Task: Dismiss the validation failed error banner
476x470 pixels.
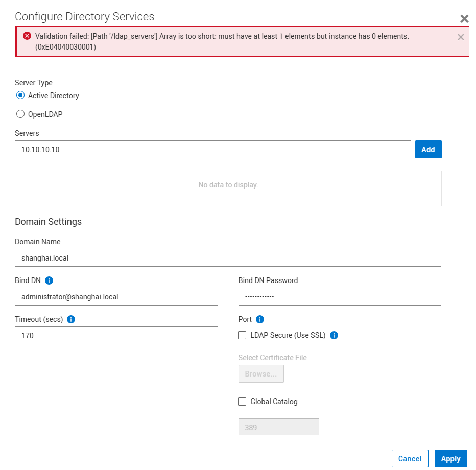Action: 461,37
